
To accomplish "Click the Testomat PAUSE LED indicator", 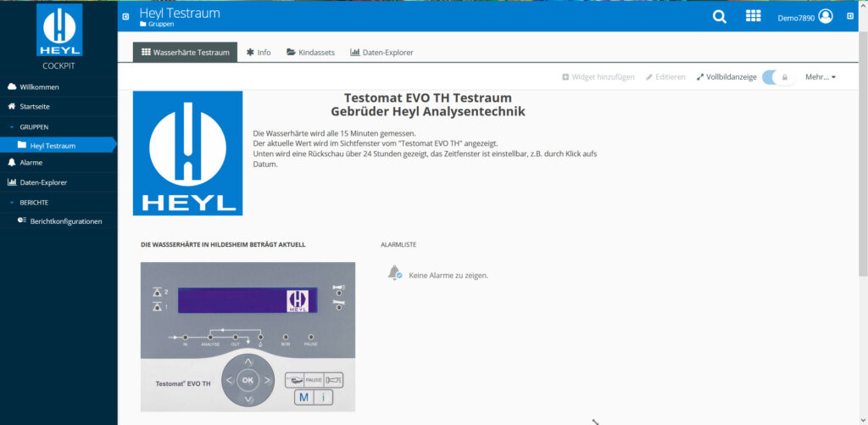I will click(310, 336).
